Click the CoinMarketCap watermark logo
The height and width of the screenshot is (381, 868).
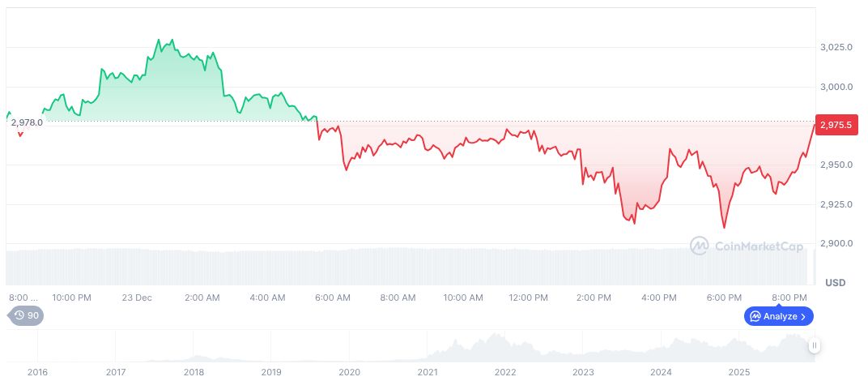700,245
